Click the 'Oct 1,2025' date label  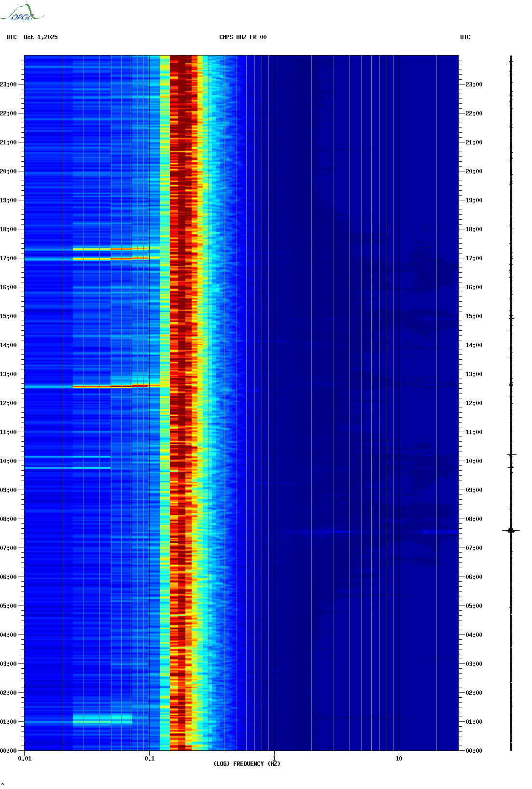(41, 37)
